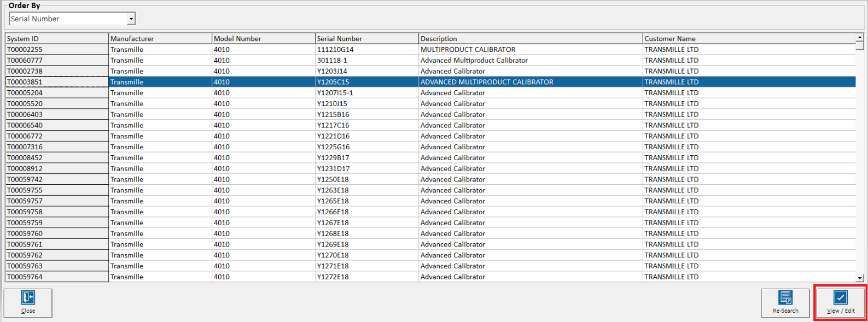
Task: Click serial number Y1229B17
Action: coord(333,157)
